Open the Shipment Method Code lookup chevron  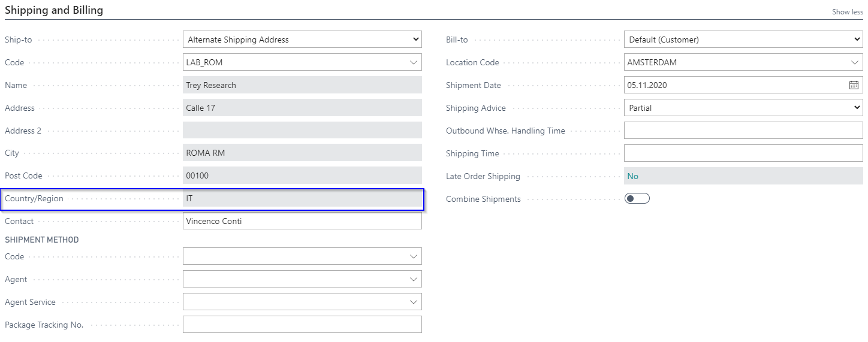[414, 256]
